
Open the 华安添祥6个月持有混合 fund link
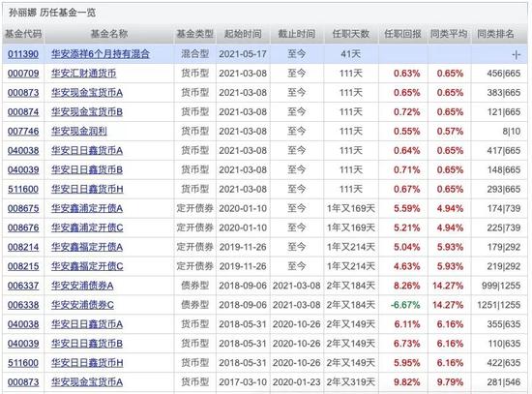click(101, 54)
